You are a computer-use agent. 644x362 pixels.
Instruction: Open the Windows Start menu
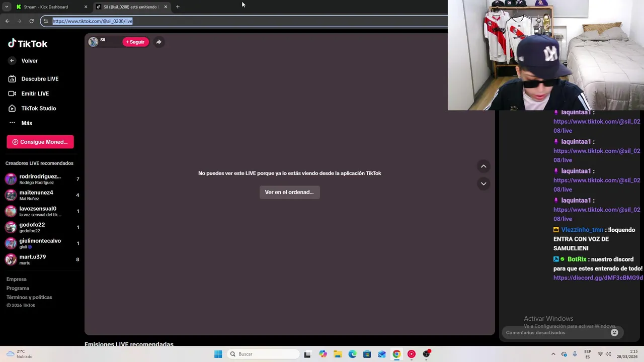pos(218,354)
